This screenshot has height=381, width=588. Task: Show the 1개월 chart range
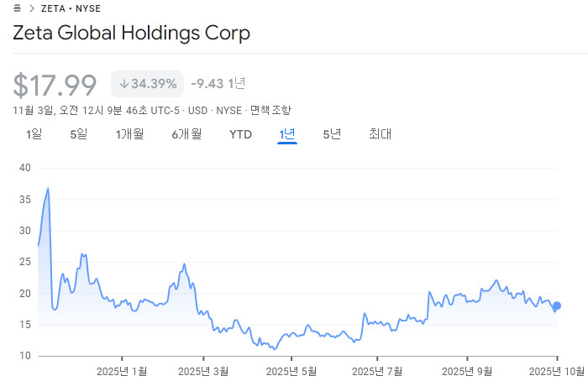click(x=130, y=133)
